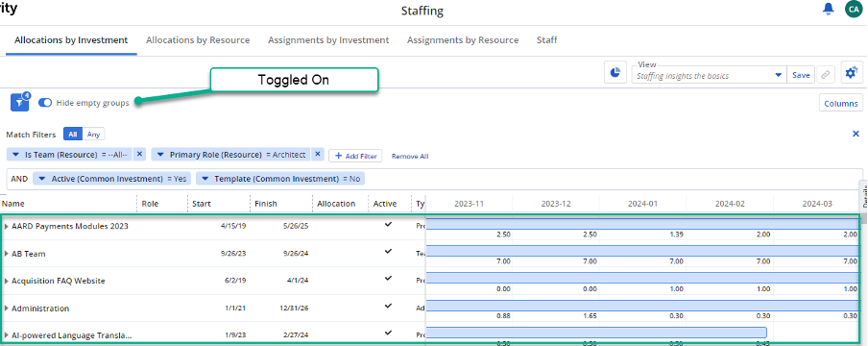
Task: Remove the Primary Role (Resource) filter
Action: pos(318,155)
